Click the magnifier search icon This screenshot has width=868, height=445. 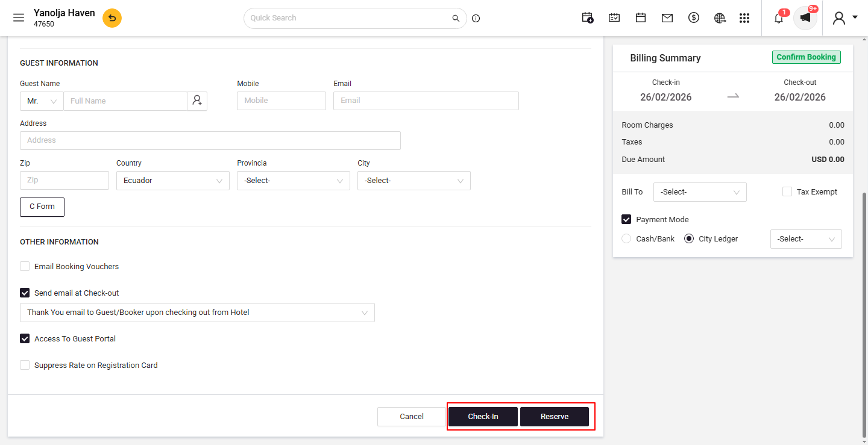456,18
